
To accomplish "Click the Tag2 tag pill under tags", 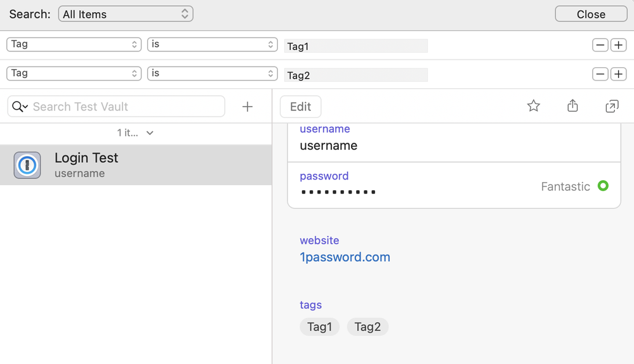I will tap(367, 327).
